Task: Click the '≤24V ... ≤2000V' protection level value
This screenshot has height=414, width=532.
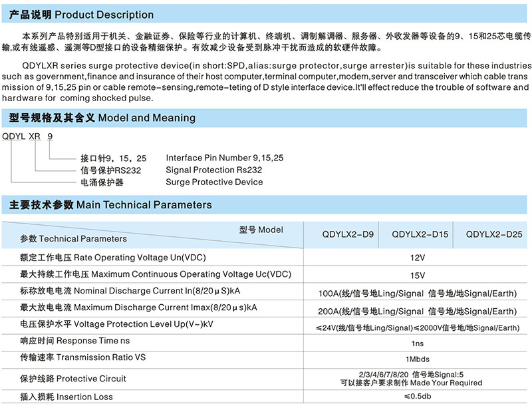Action: (418, 327)
